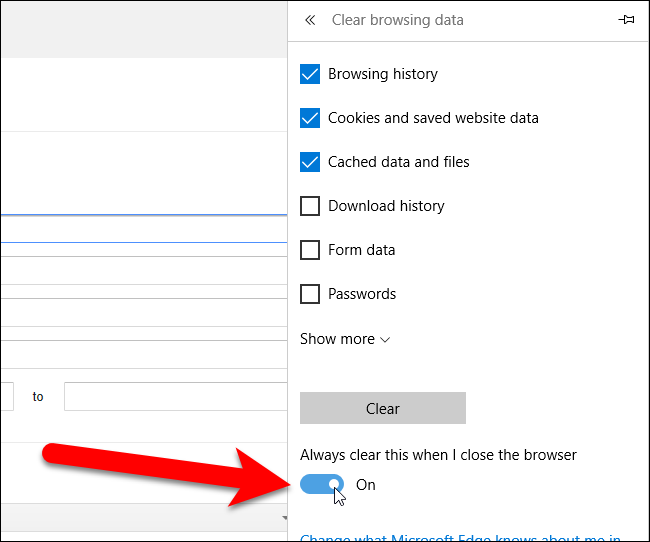Deselect the Cached data and files checkbox
650x542 pixels.
(x=310, y=162)
